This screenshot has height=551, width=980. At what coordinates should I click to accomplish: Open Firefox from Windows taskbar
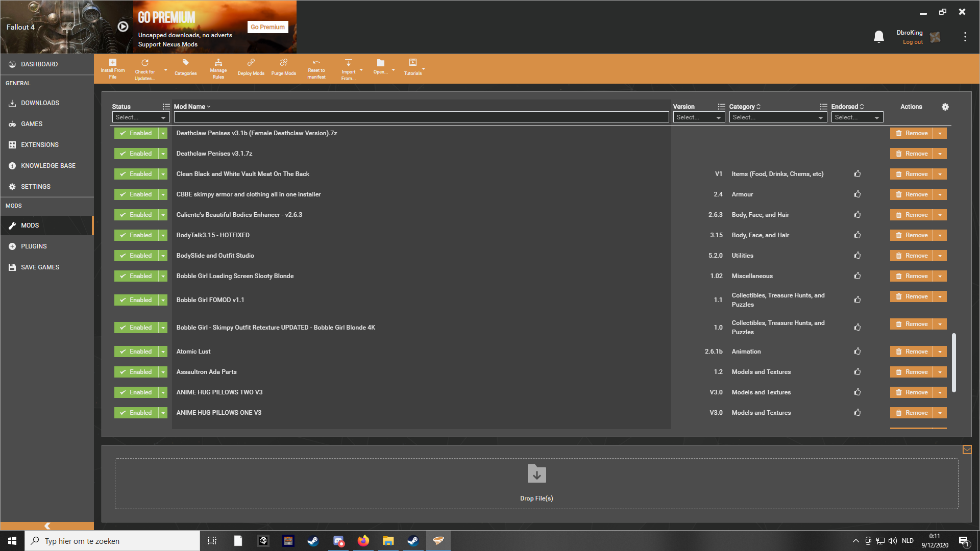[363, 541]
